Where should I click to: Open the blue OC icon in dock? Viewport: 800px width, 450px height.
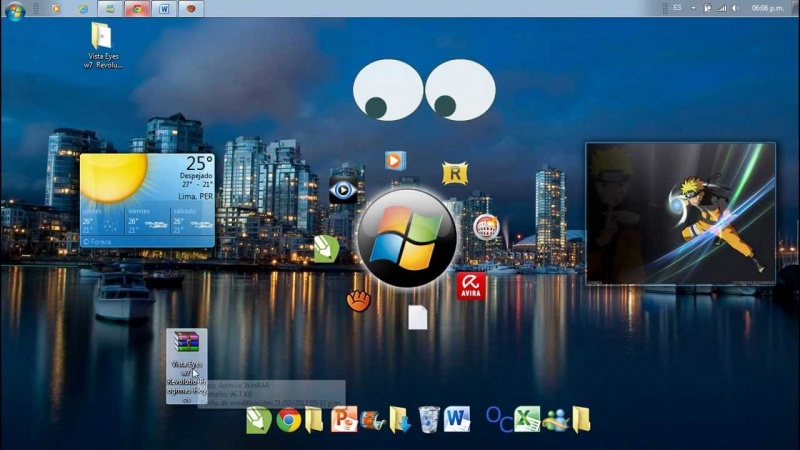[499, 419]
